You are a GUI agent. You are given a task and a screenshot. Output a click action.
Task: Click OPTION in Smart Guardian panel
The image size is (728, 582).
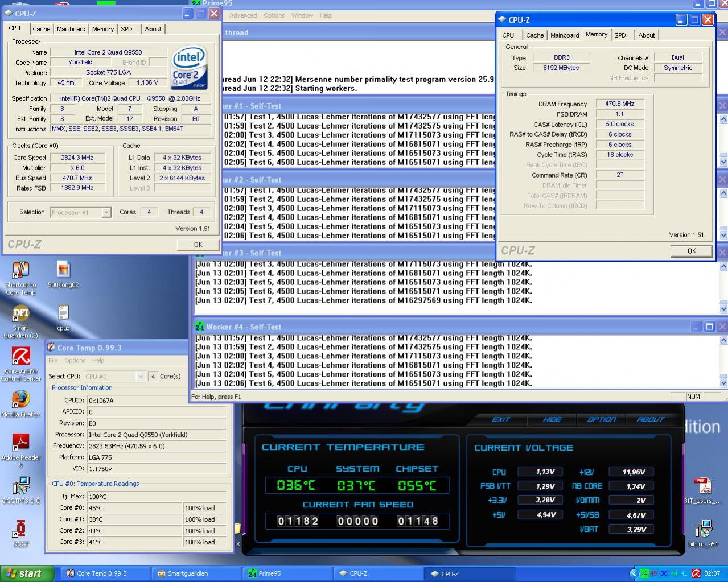coord(602,419)
